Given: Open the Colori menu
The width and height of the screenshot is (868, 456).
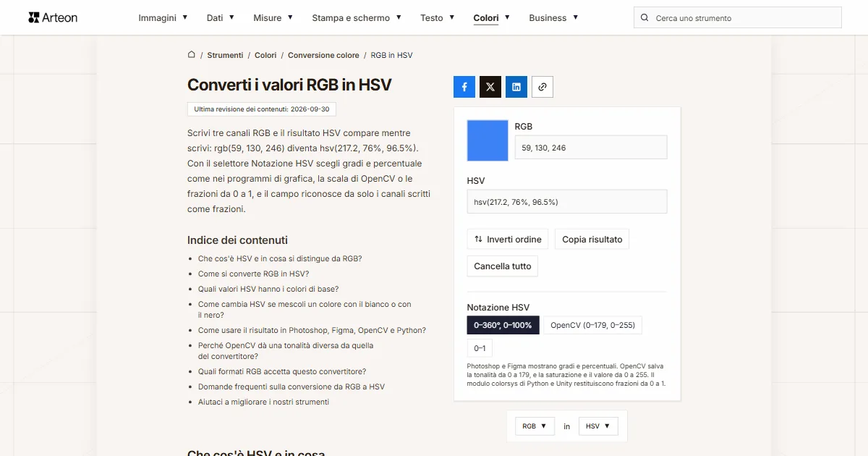Looking at the screenshot, I should point(491,17).
